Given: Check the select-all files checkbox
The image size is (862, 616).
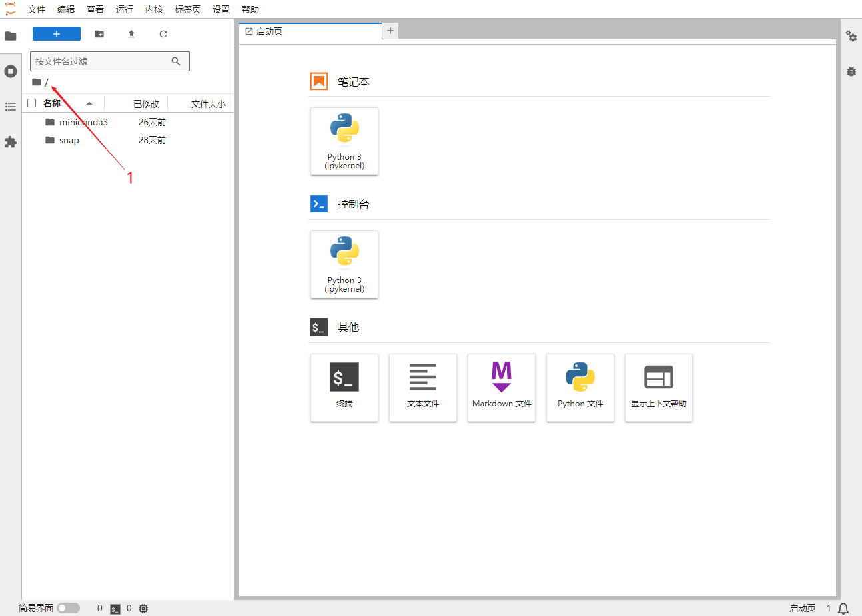Looking at the screenshot, I should coord(31,103).
